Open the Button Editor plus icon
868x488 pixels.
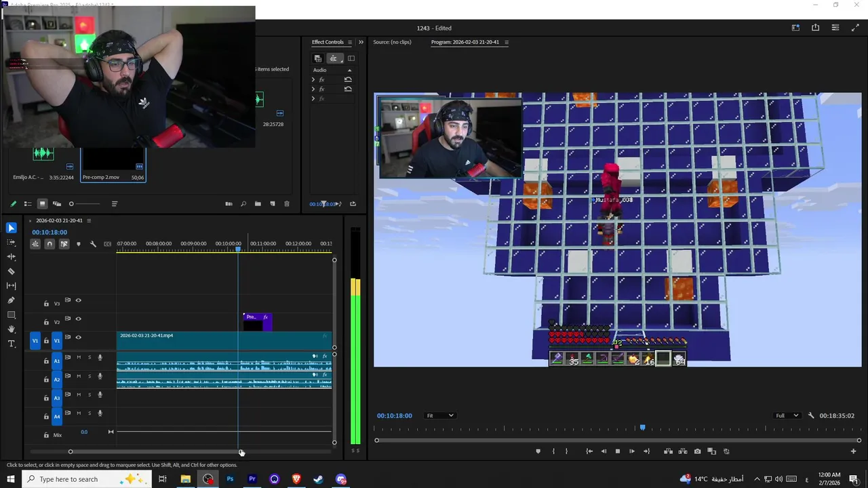click(853, 451)
